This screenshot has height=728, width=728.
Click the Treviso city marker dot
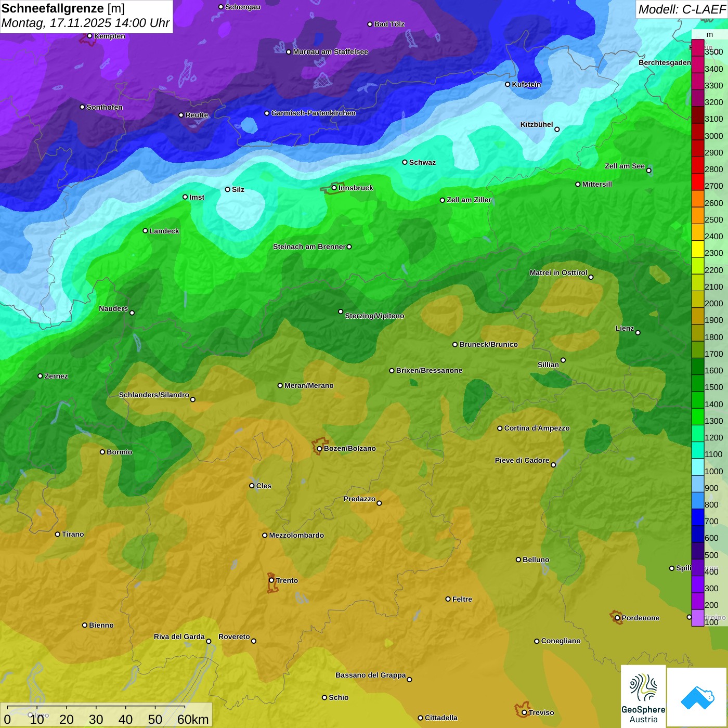524,713
